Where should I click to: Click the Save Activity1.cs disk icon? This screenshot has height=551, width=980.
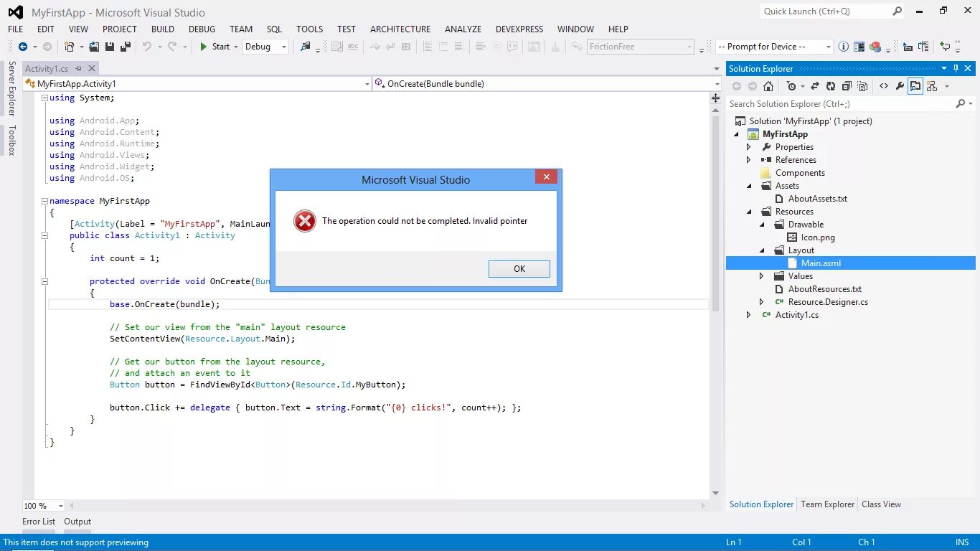point(110,47)
